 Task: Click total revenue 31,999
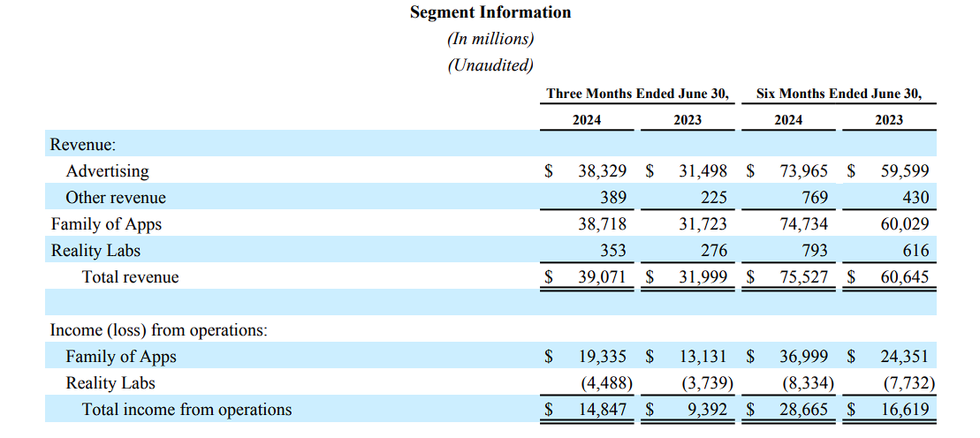point(703,276)
